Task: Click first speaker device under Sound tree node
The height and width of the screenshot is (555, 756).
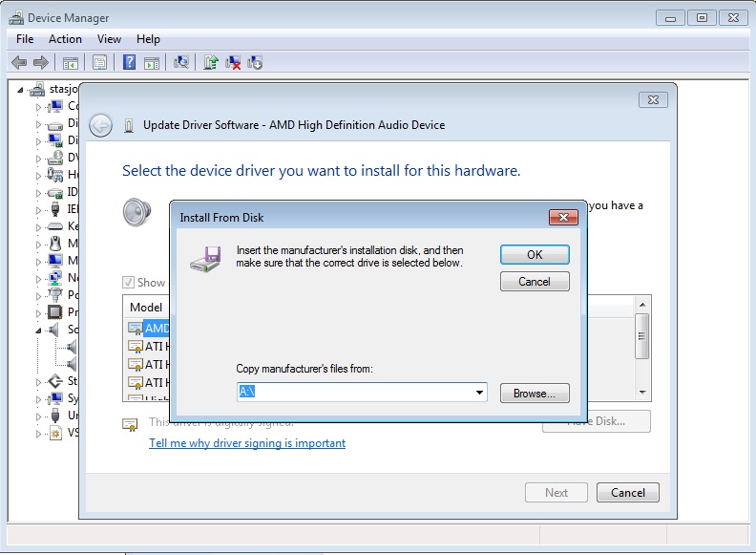Action: (x=72, y=347)
